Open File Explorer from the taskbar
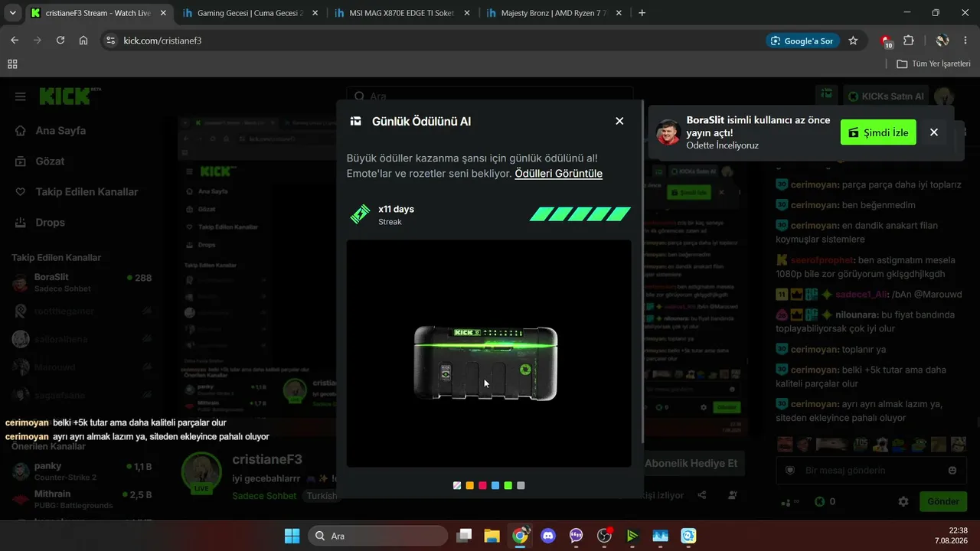 pyautogui.click(x=492, y=536)
